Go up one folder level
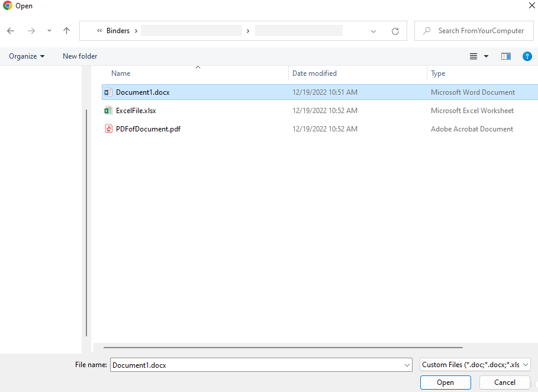Screen dimensions: 538x392 coord(66,31)
